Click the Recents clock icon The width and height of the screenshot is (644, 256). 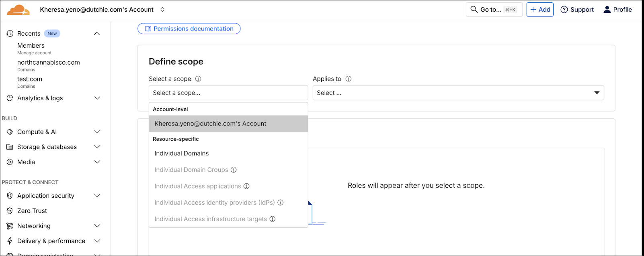click(x=10, y=33)
